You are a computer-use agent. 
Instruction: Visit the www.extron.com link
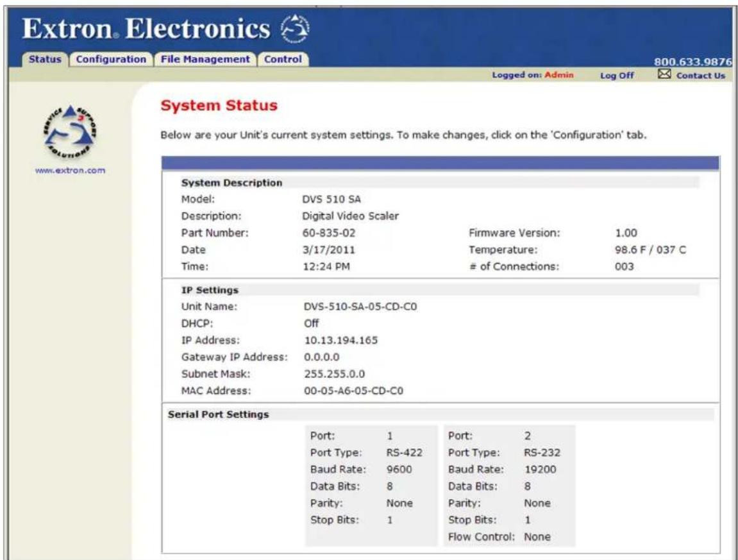(x=70, y=171)
